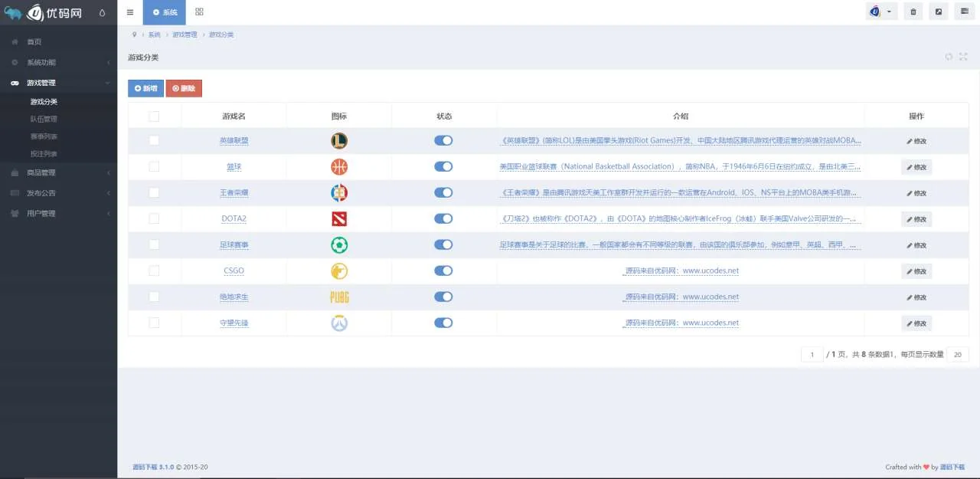Screen dimensions: 980x479
Task: Click the refresh icon in panel header
Action: tap(949, 57)
